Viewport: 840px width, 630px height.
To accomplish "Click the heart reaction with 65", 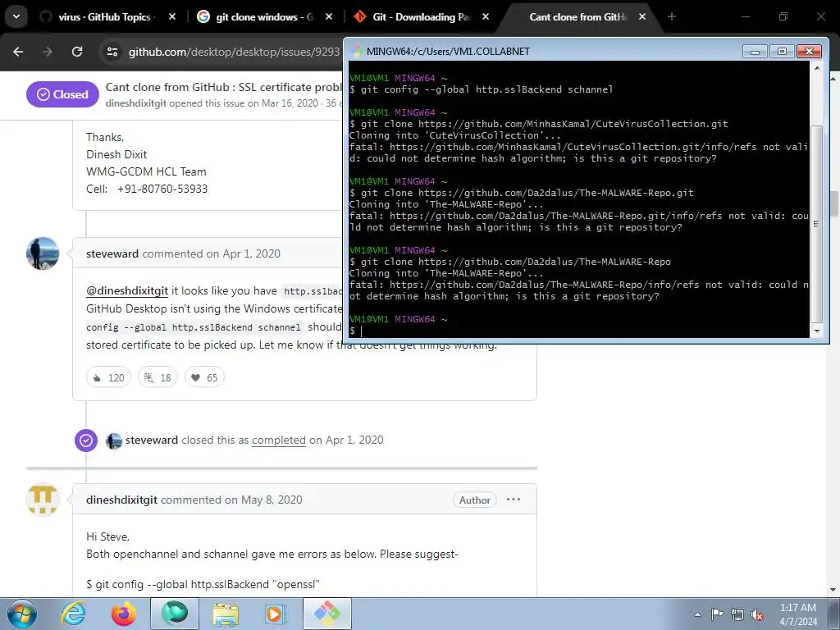I will [204, 377].
